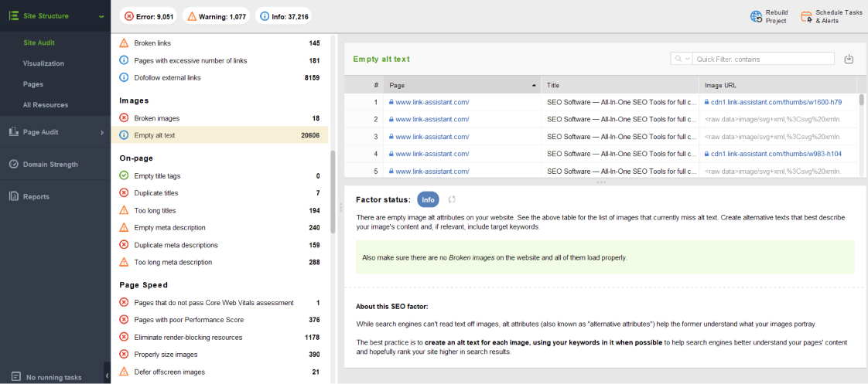
Task: Click the export download icon
Action: (x=849, y=59)
